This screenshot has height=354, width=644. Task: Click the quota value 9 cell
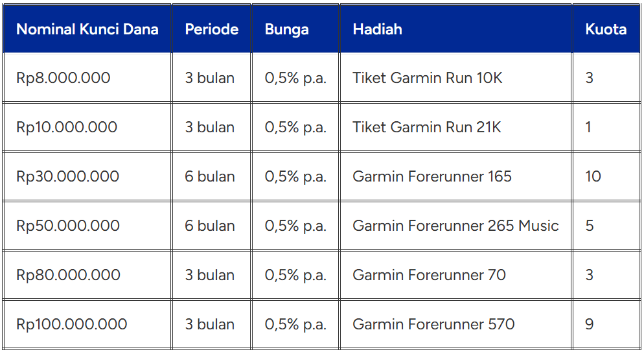(606, 324)
